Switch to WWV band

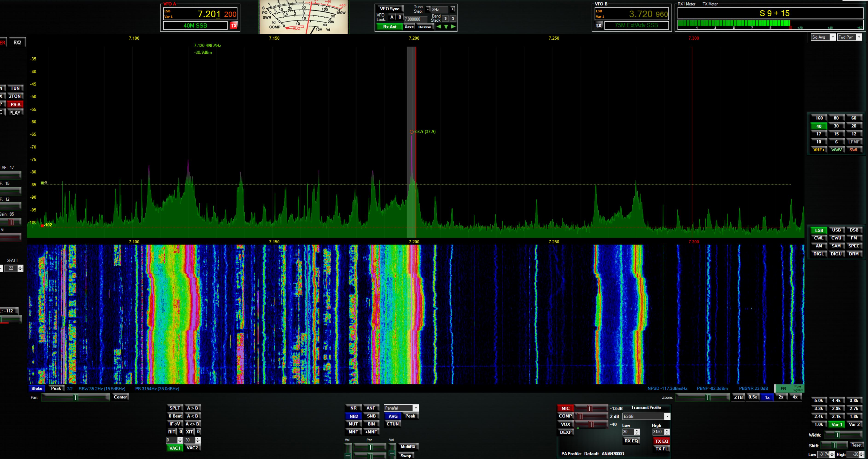836,150
